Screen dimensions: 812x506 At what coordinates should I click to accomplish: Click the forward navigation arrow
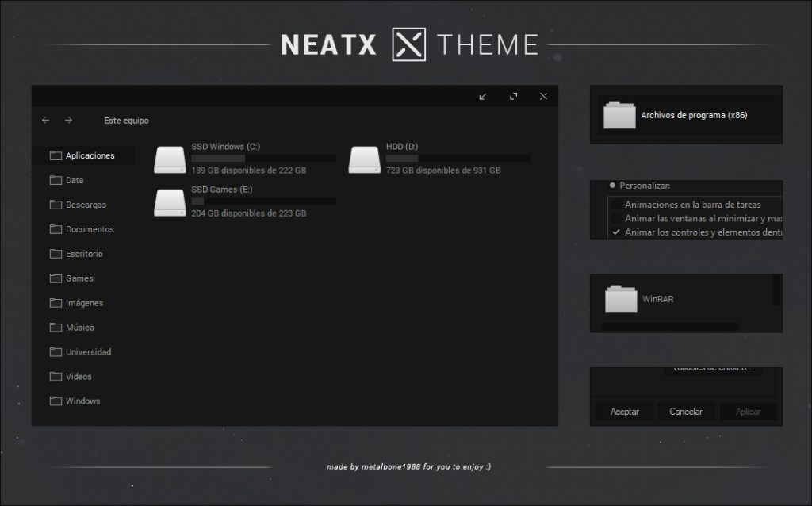click(68, 120)
